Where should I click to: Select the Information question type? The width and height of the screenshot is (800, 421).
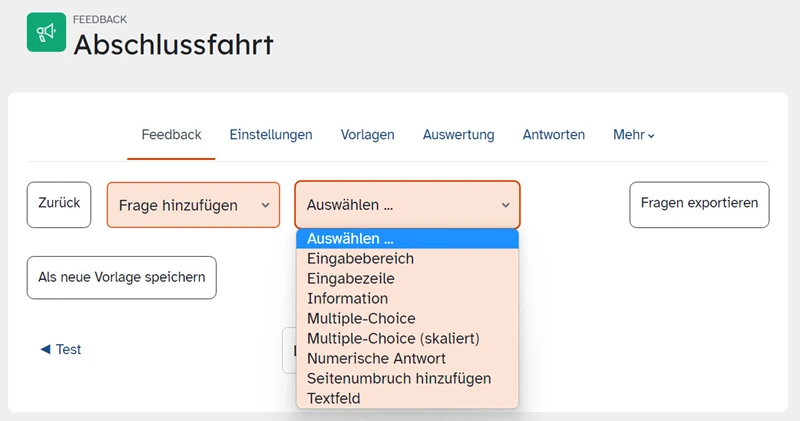[x=347, y=298]
